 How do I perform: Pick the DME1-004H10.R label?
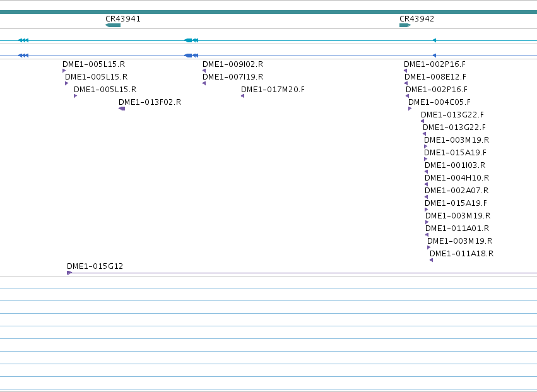coord(457,178)
